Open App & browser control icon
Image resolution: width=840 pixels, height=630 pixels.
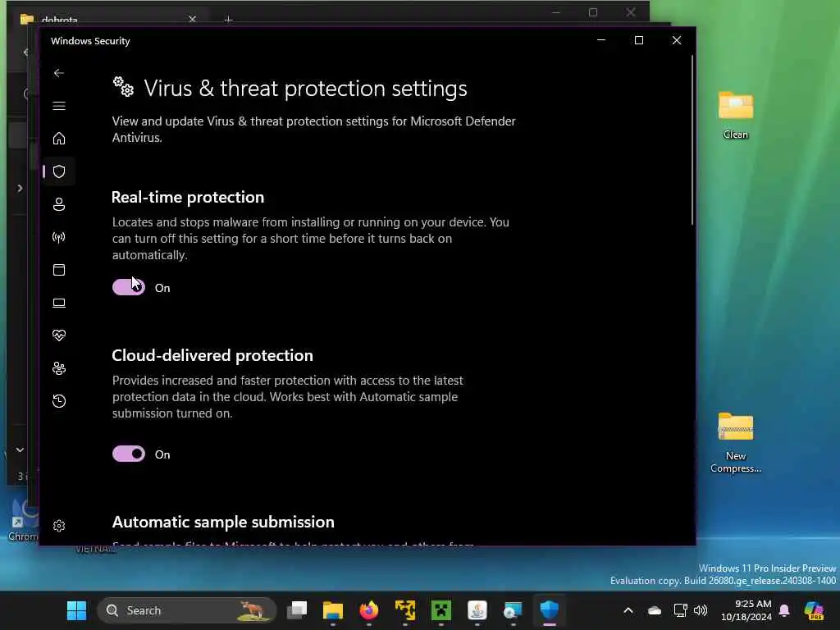59,269
